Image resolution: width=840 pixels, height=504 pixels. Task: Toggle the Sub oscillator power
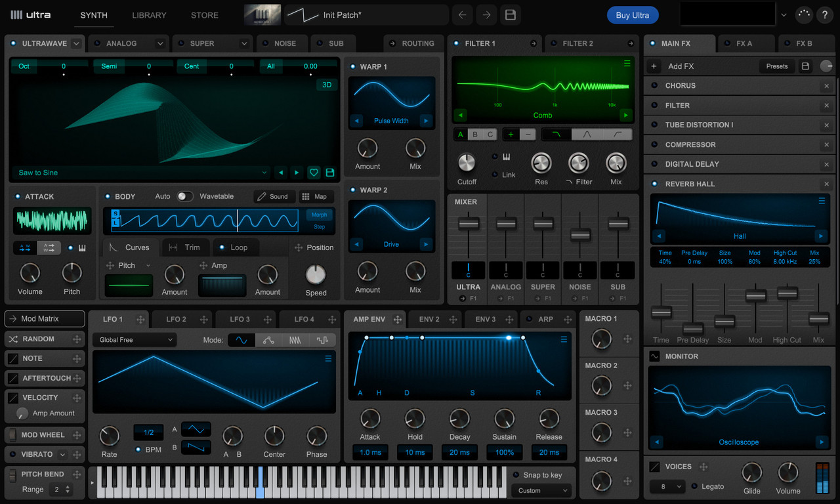click(x=321, y=43)
